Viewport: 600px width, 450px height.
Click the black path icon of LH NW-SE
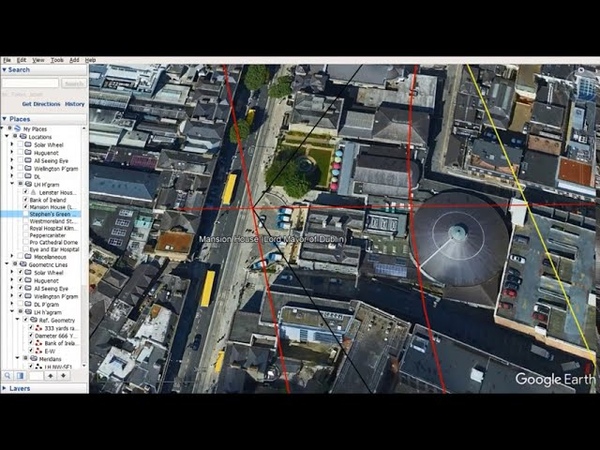tap(38, 367)
